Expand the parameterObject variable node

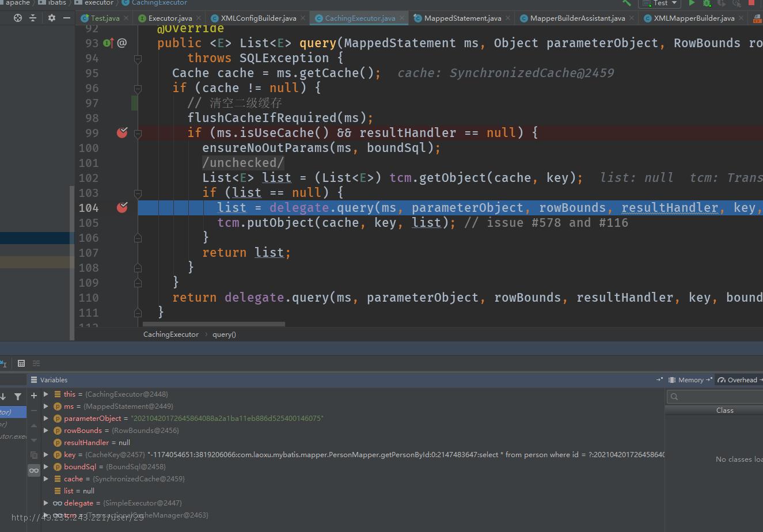pyautogui.click(x=46, y=419)
